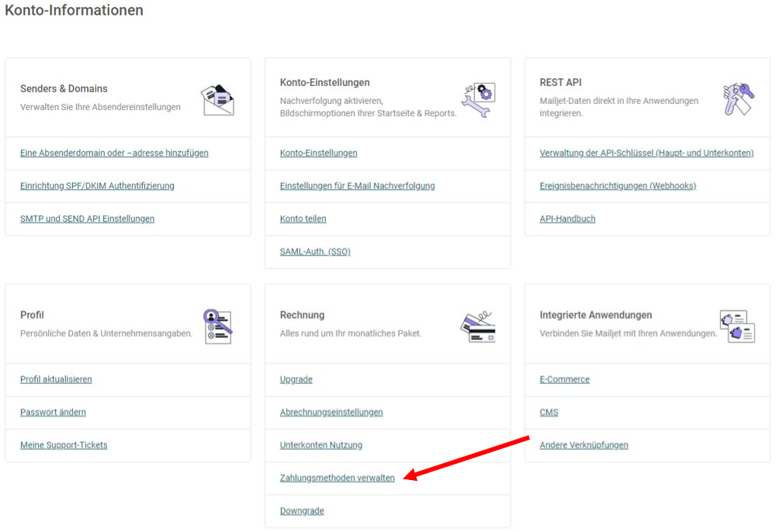The width and height of the screenshot is (776, 532).
Task: Click 'Persönliche Daten & Unternehmensangaben.' description
Action: [106, 333]
